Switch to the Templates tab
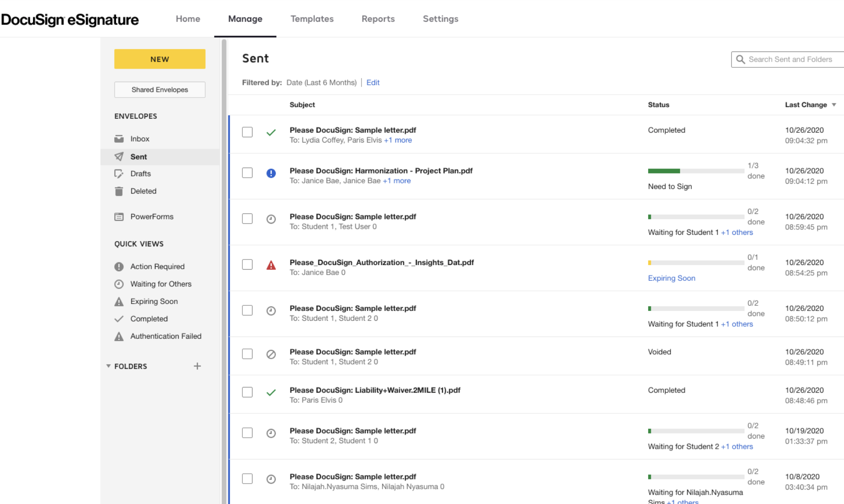 312,19
